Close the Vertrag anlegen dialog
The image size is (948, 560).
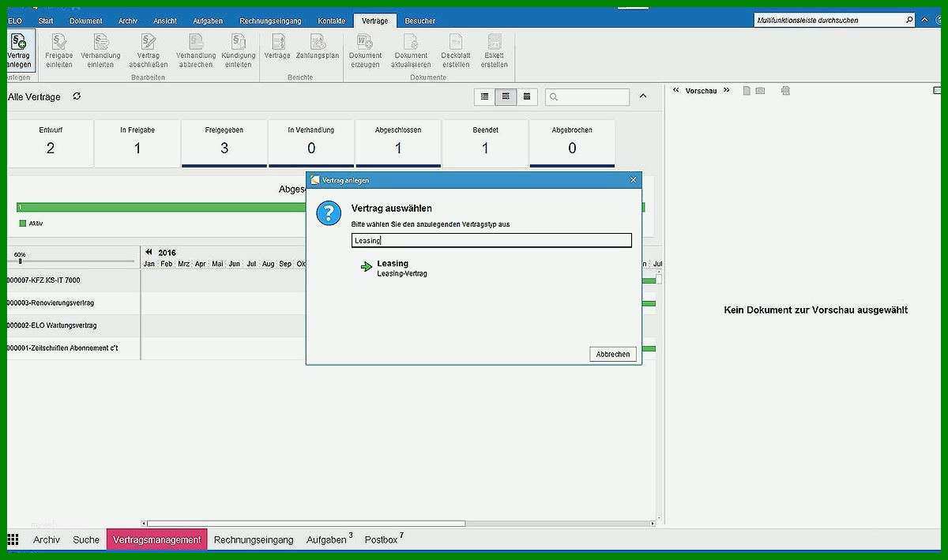(633, 180)
